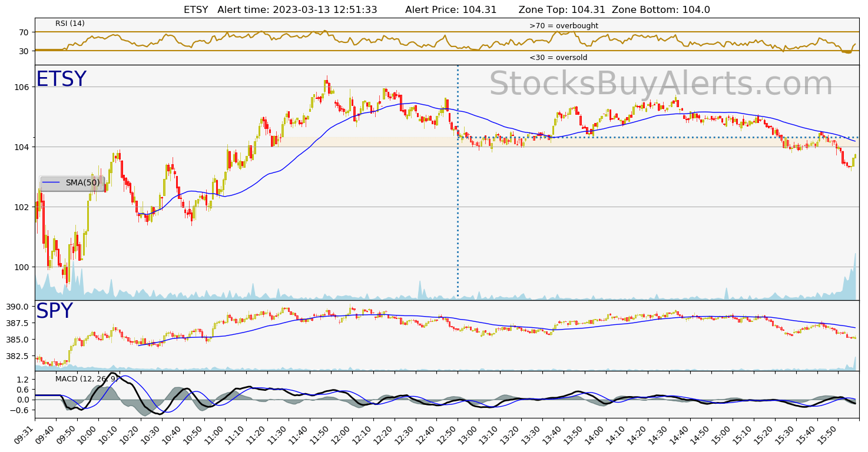Viewport: 868px width, 452px height.
Task: Click the 'Zone Top: 104.31' title text
Action: tap(562, 10)
